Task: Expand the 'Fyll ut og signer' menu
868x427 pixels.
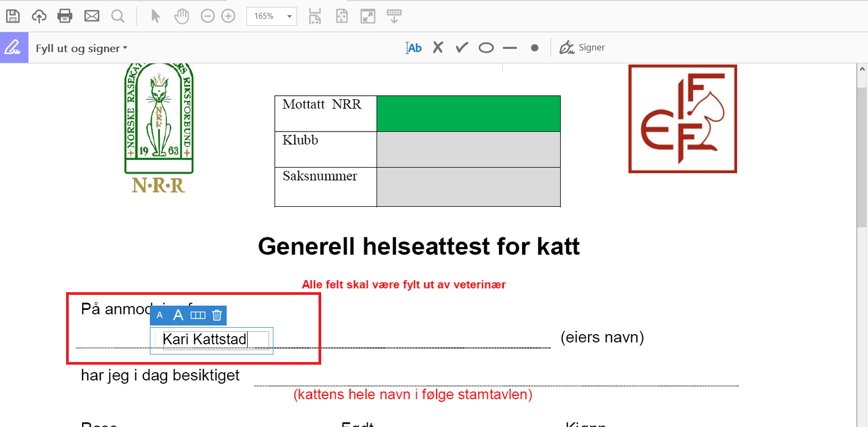Action: pos(82,48)
